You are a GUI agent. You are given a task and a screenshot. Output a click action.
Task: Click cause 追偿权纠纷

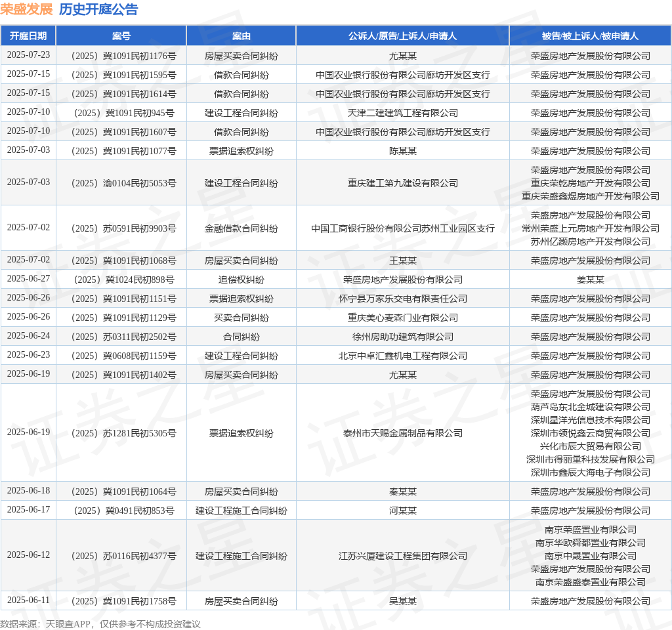coord(241,280)
